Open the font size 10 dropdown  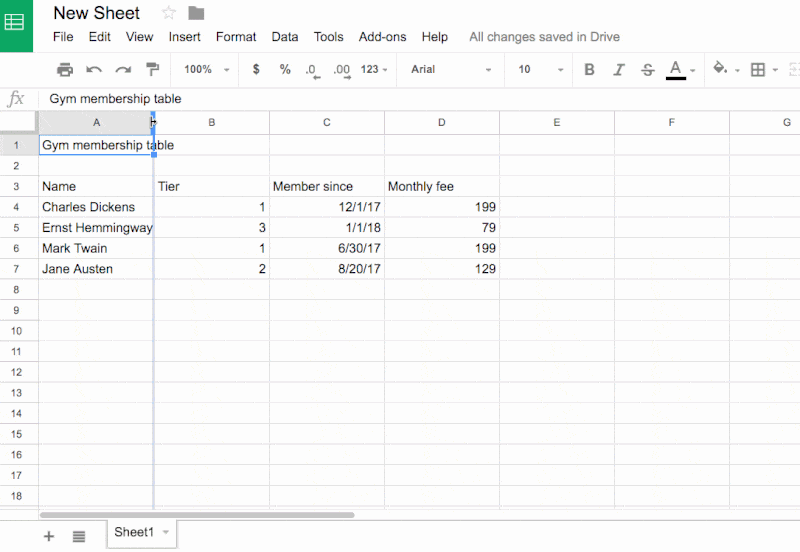(x=541, y=69)
